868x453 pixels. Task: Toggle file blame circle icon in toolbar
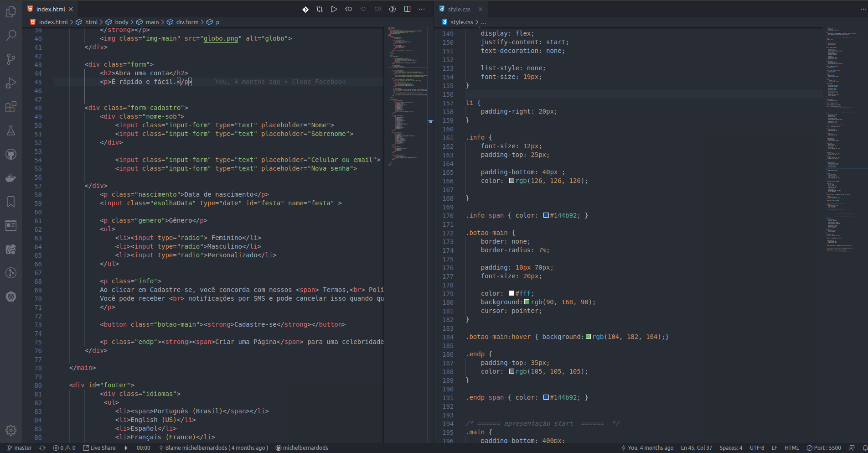click(x=393, y=9)
